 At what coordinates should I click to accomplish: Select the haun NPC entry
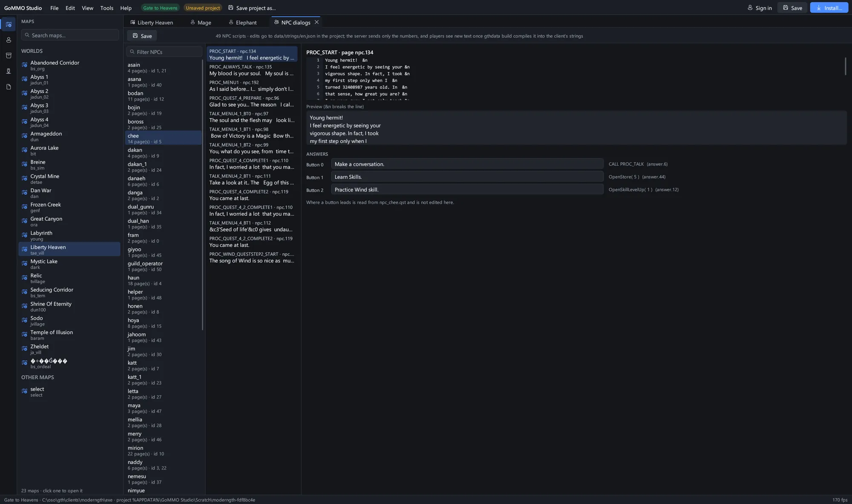coord(163,280)
